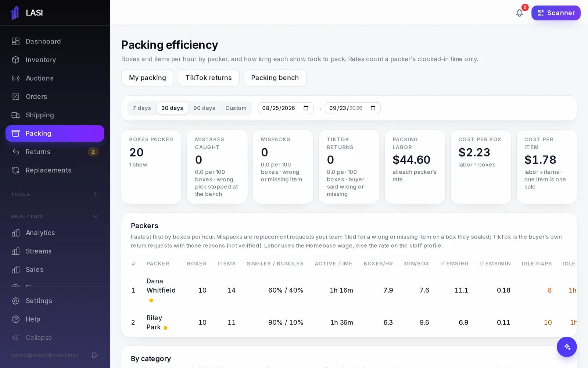Click the Returns badge showing 2
The image size is (588, 368).
pos(93,152)
